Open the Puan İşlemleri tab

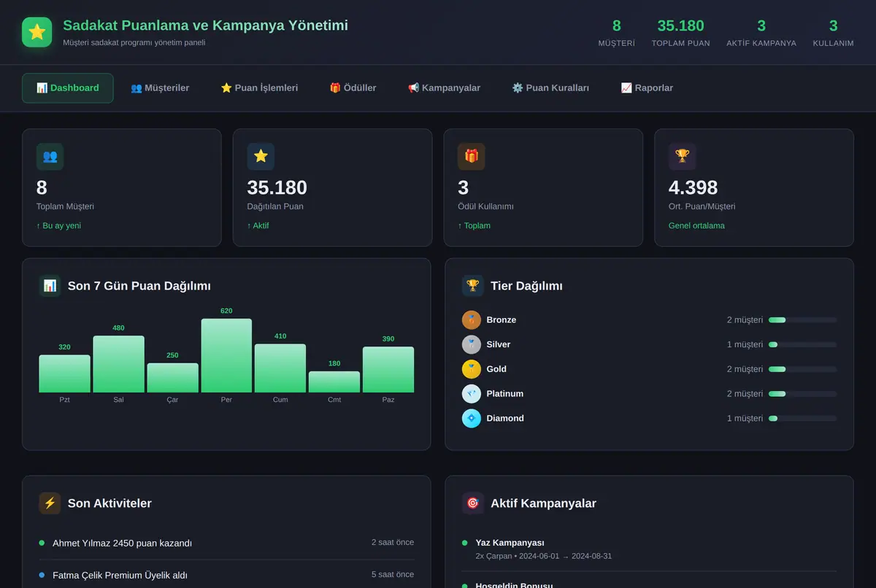(x=259, y=88)
